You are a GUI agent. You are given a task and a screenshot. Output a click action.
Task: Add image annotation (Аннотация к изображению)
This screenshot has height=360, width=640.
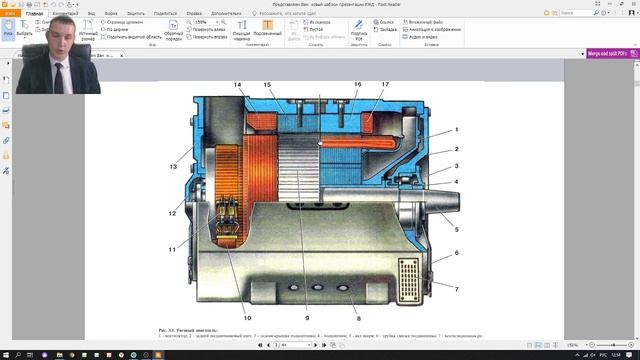[x=432, y=29]
